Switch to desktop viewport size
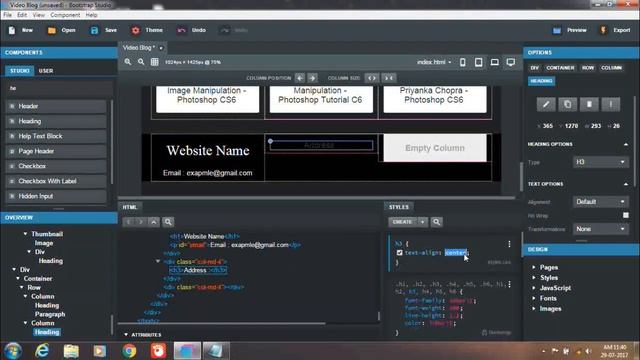The width and height of the screenshot is (640, 360). click(511, 62)
